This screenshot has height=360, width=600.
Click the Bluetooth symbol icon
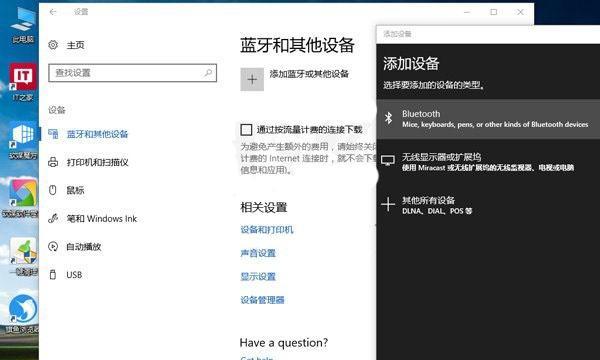click(x=388, y=118)
